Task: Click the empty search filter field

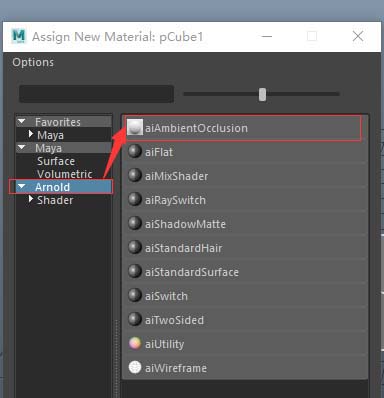Action: point(97,94)
